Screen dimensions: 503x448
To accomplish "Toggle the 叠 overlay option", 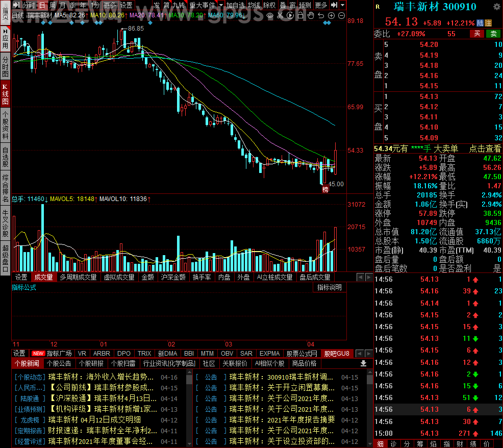I will coord(283,5).
